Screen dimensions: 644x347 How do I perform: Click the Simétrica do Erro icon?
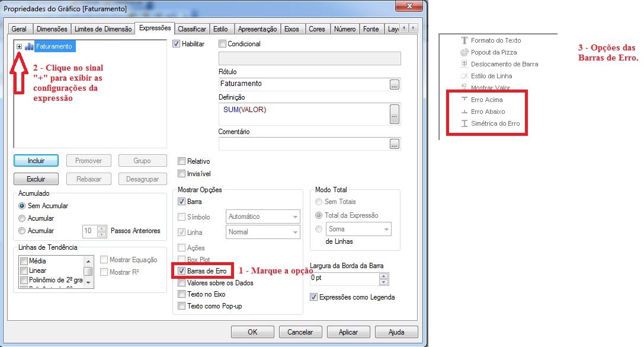click(464, 123)
